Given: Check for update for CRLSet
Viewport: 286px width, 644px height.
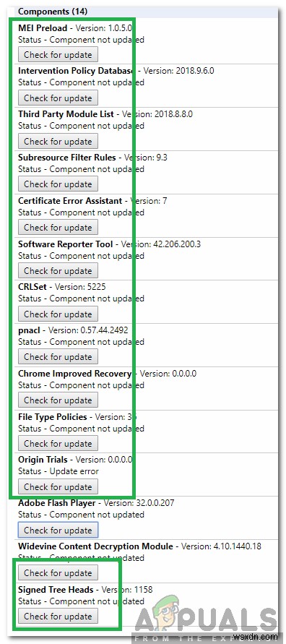Looking at the screenshot, I should 58,314.
